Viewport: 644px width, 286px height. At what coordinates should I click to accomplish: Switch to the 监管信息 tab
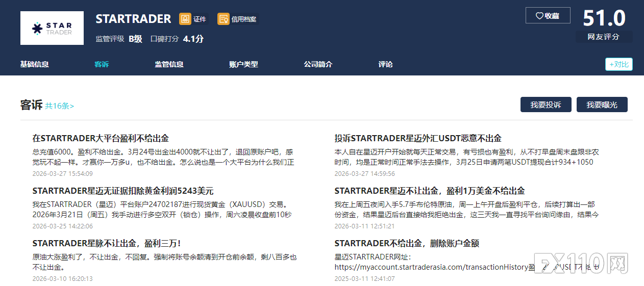tap(169, 64)
